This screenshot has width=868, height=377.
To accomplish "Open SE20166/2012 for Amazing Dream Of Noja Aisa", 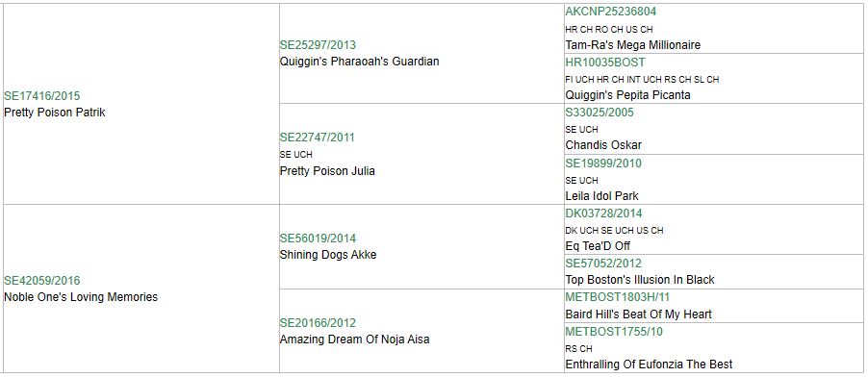I will (x=318, y=323).
